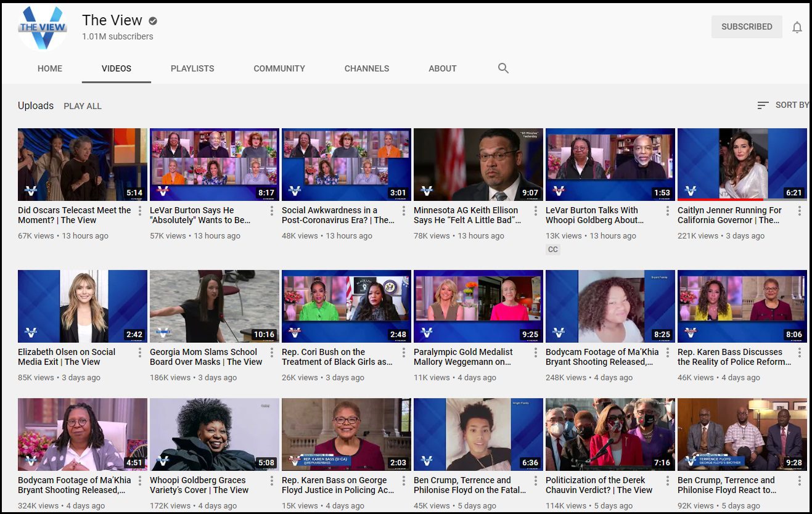Screen dimensions: 812x514
Task: Open options menu for Minnesota AG Keith Ellison video
Action: pyautogui.click(x=536, y=211)
